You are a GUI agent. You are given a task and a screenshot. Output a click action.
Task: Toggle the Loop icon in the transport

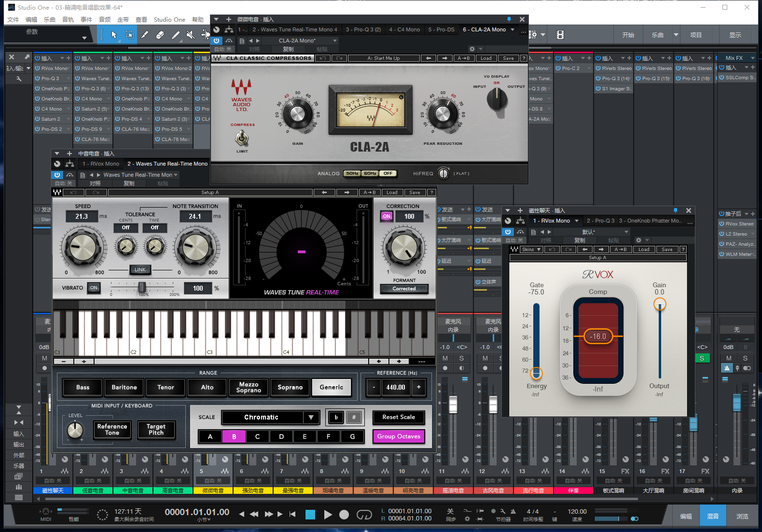(364, 515)
